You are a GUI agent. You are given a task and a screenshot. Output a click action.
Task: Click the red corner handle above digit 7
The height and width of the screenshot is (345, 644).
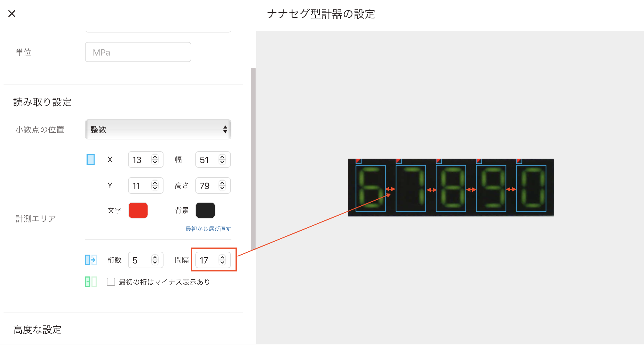point(399,161)
